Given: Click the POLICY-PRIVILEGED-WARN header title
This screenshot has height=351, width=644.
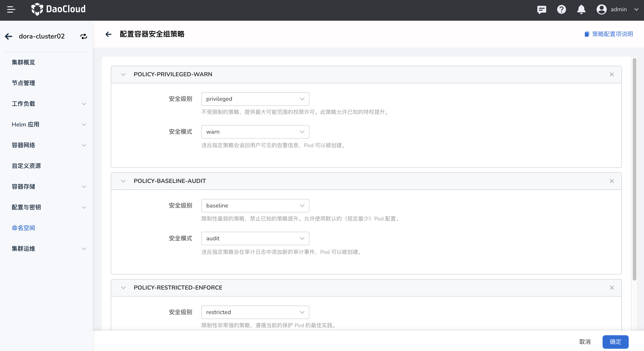Looking at the screenshot, I should click(x=173, y=74).
